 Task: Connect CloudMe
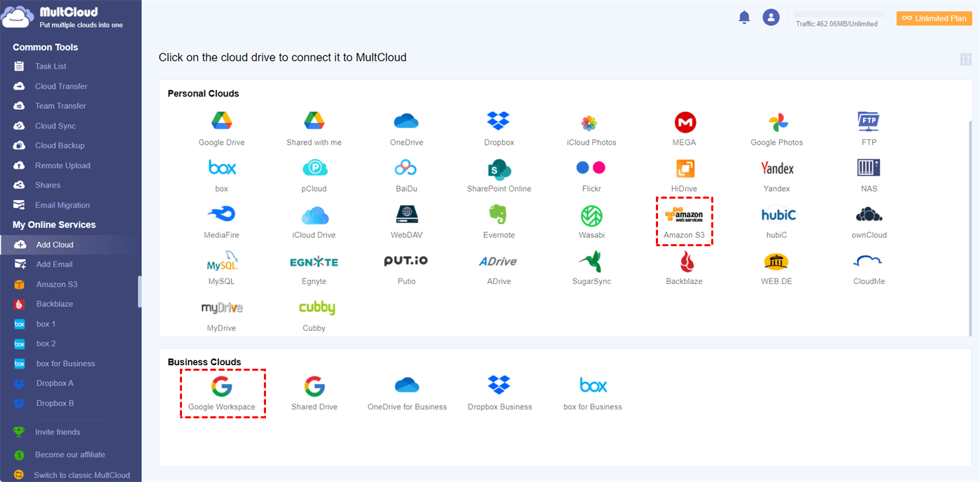click(869, 262)
